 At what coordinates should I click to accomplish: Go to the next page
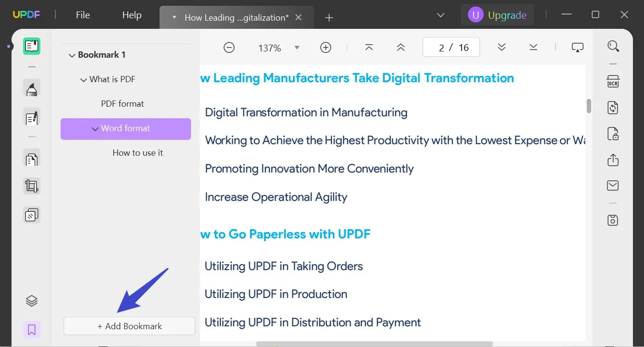point(502,47)
